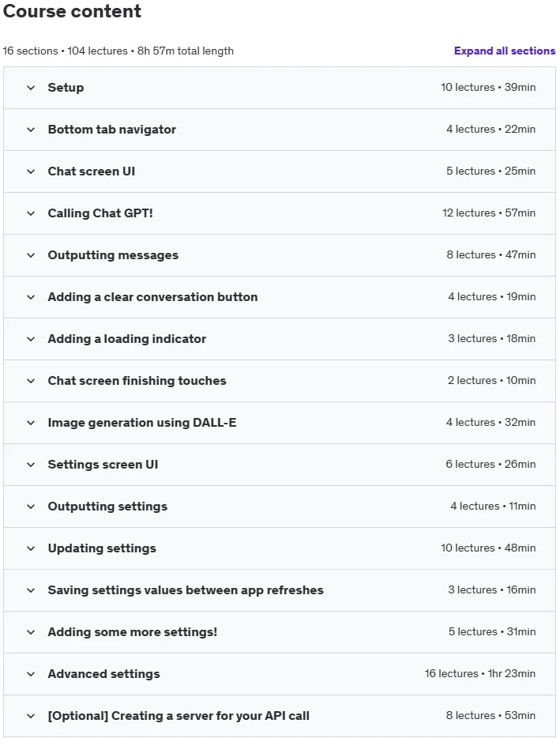
Task: Open Adding some more settings! section
Action: pyautogui.click(x=133, y=631)
